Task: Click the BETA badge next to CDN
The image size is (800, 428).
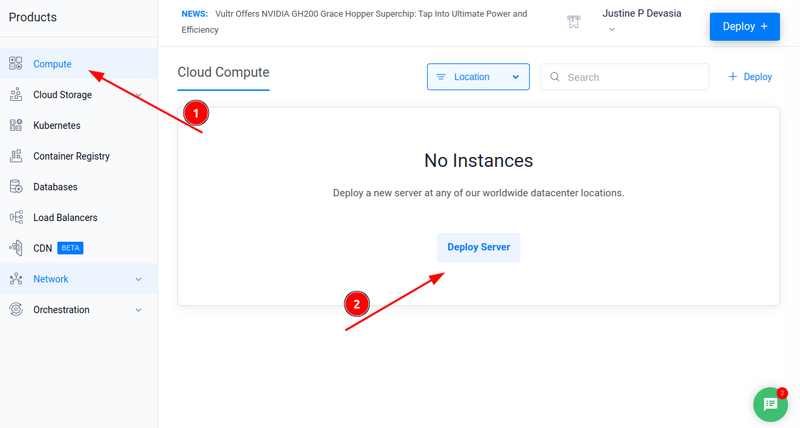Action: (70, 248)
